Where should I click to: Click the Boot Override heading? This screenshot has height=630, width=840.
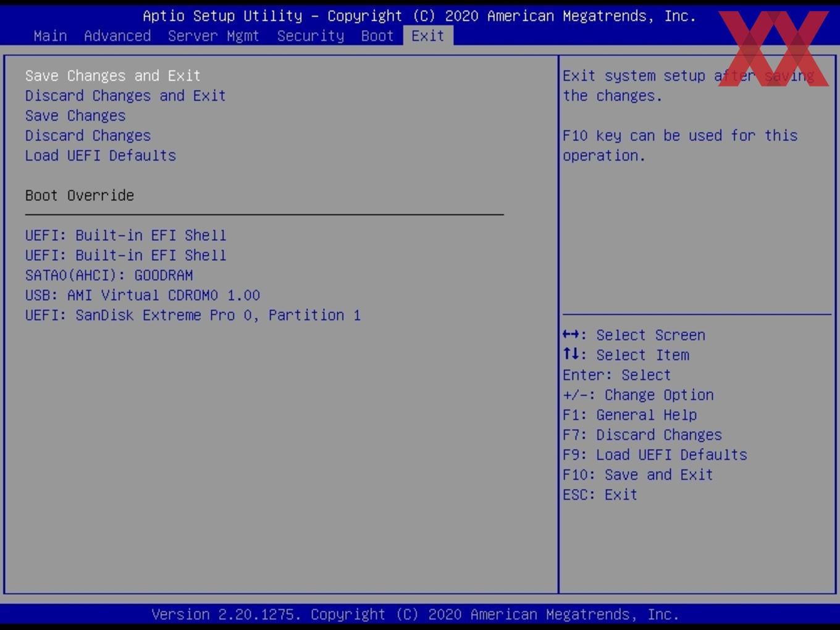(80, 195)
